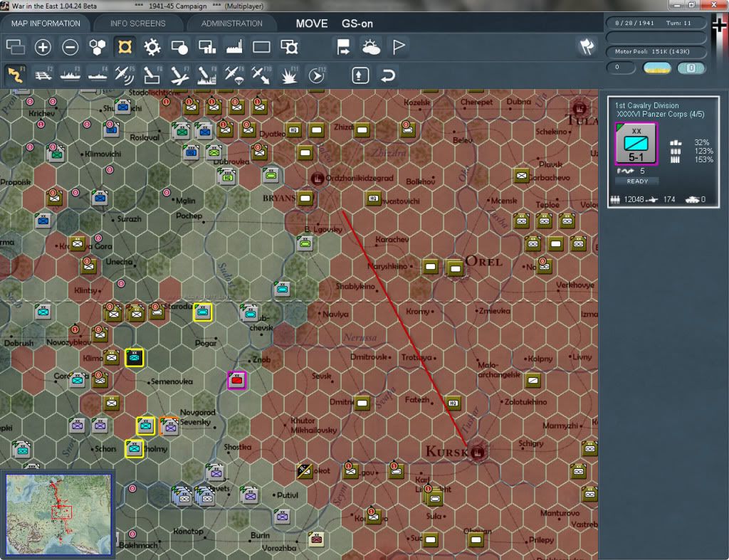Click the waving flags icon at toolbar right
The image size is (729, 560).
point(587,46)
